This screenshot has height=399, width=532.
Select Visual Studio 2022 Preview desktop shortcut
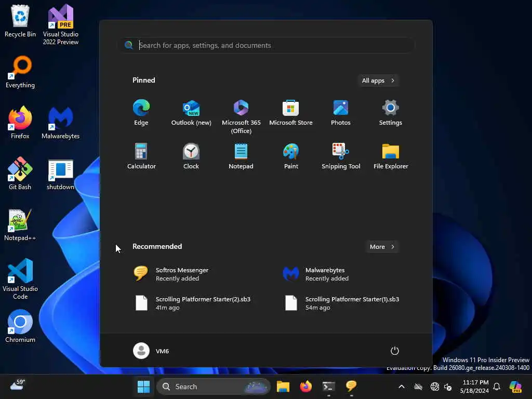[61, 24]
